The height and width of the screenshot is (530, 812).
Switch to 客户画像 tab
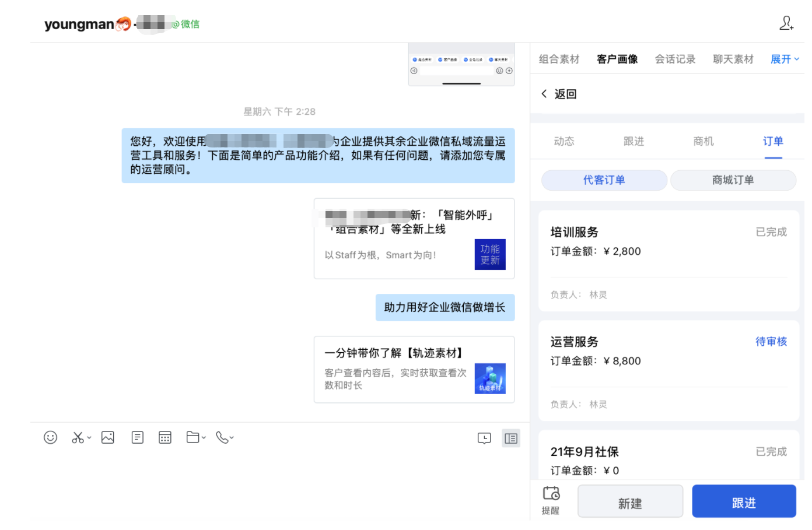(x=617, y=59)
